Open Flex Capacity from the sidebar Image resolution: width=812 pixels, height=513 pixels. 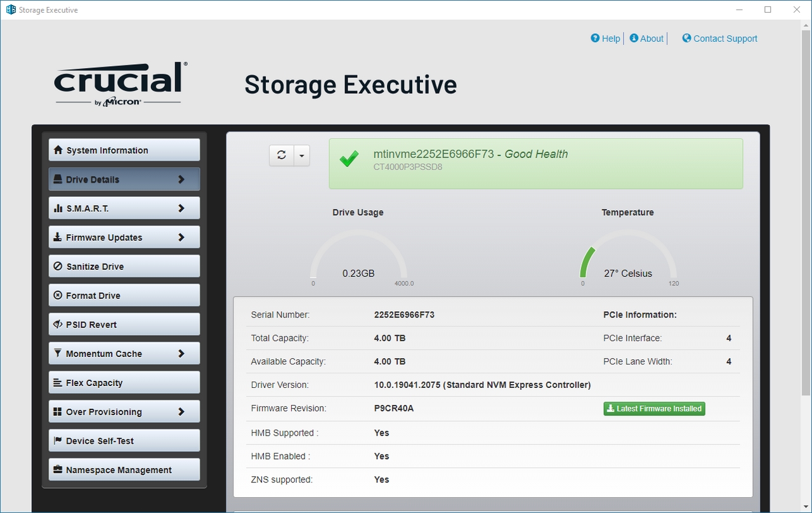tap(124, 383)
